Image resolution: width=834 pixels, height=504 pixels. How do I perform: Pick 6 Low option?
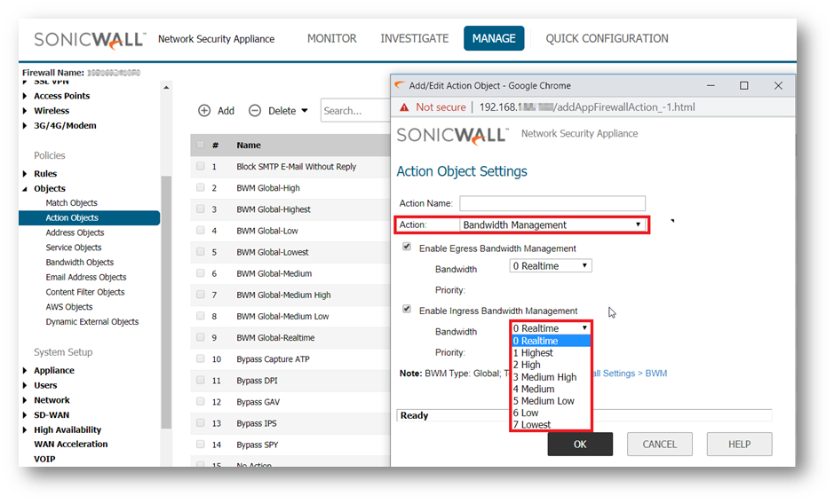(x=551, y=413)
